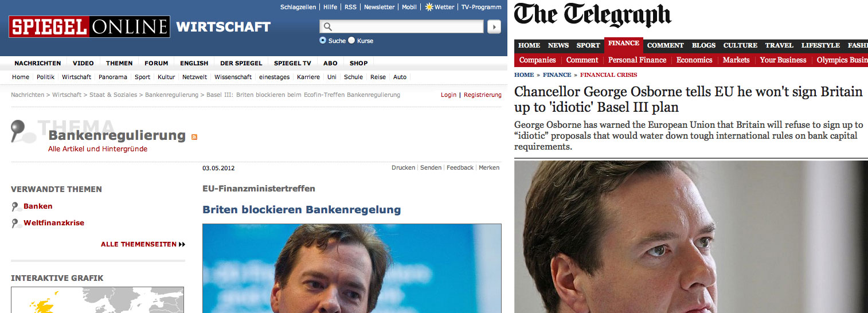Click the Registrierung link

pos(483,95)
